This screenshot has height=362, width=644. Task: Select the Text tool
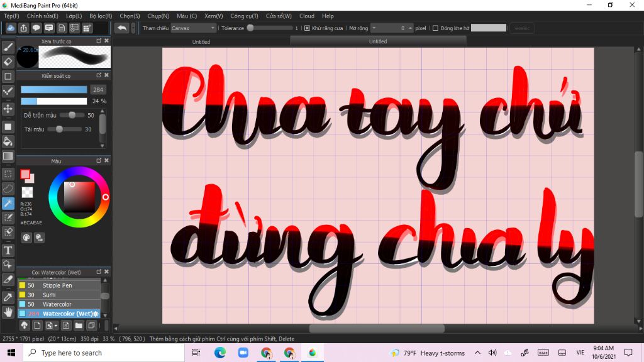point(8,250)
